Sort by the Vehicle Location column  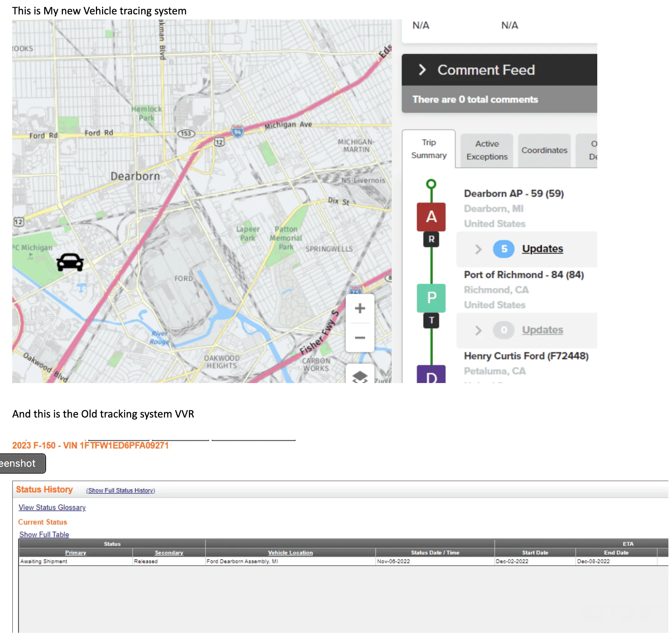coord(290,553)
